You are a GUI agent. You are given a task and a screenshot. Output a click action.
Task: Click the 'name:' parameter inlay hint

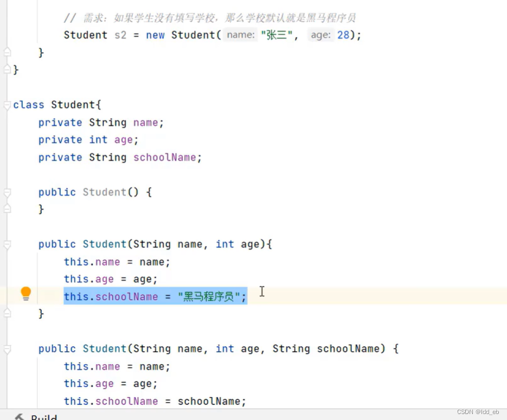(x=241, y=35)
